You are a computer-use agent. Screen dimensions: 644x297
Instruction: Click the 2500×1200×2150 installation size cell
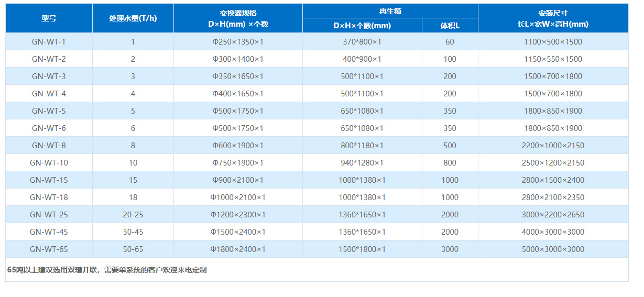click(x=553, y=163)
